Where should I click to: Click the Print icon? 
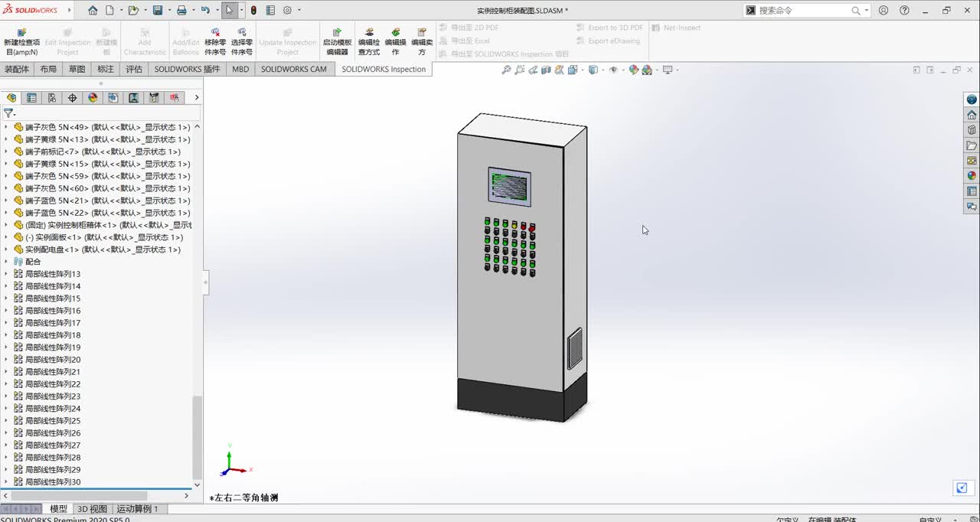tap(181, 11)
